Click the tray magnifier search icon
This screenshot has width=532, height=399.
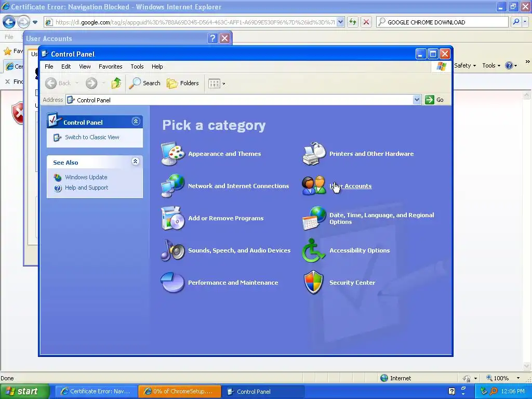pyautogui.click(x=494, y=391)
